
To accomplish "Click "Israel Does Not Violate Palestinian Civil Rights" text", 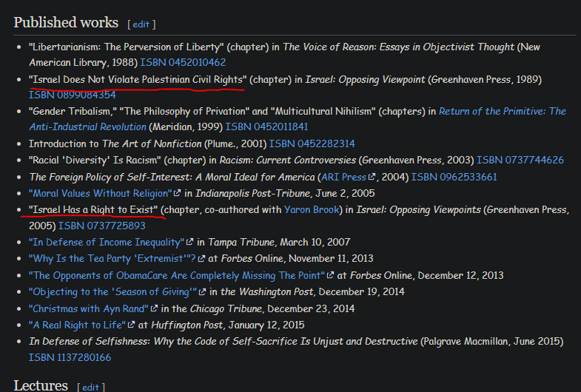I will [x=138, y=80].
